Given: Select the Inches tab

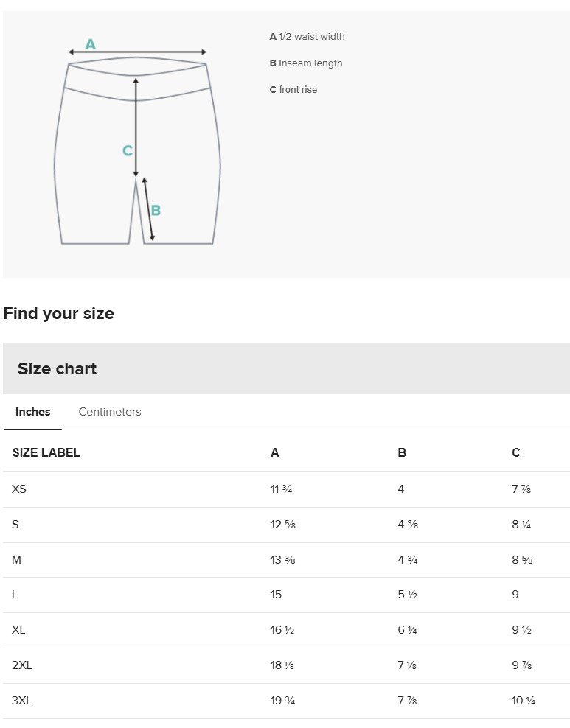Looking at the screenshot, I should 32,412.
